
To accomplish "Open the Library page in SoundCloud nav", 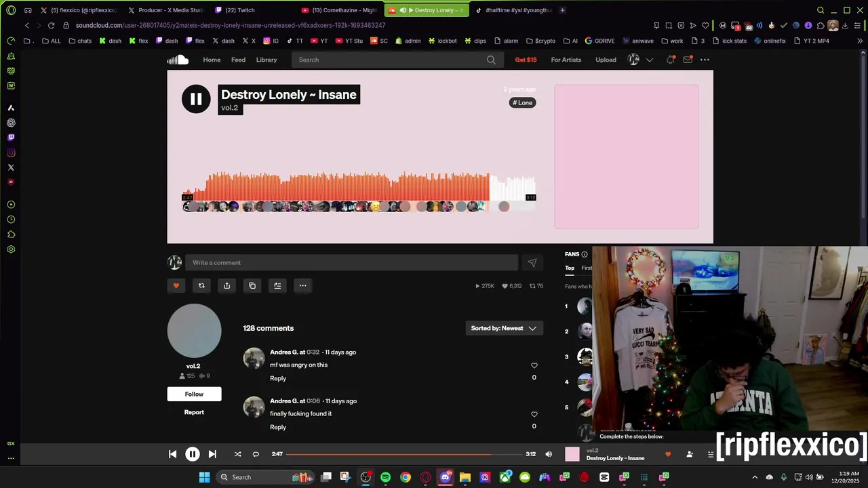I will coord(267,60).
